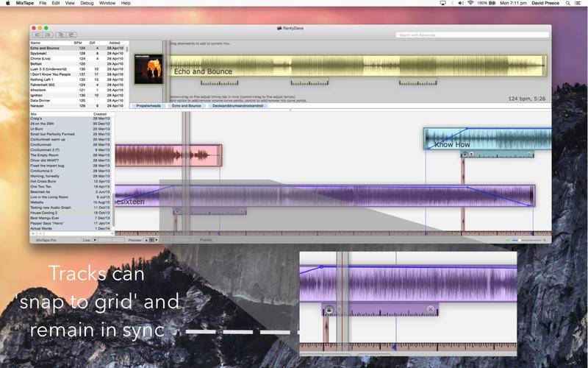
Task: Select the Chime (Live) track row
Action: click(x=77, y=59)
